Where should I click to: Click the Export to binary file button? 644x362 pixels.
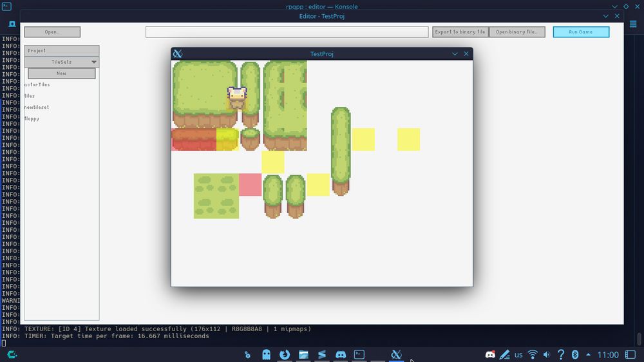[460, 32]
